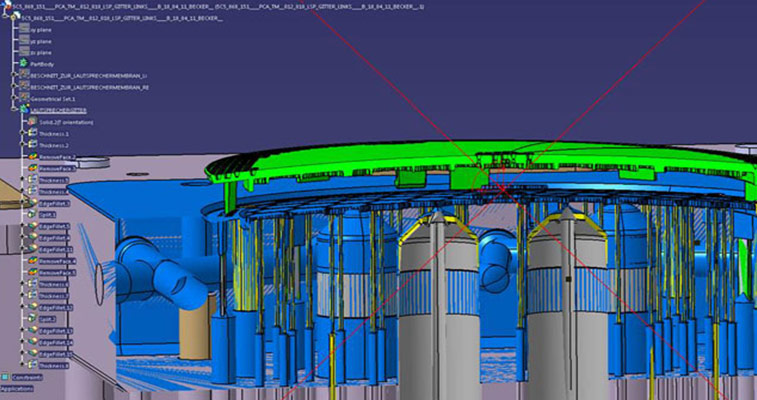Click the Split.1 feature icon
This screenshot has width=757, height=400.
tap(32, 214)
